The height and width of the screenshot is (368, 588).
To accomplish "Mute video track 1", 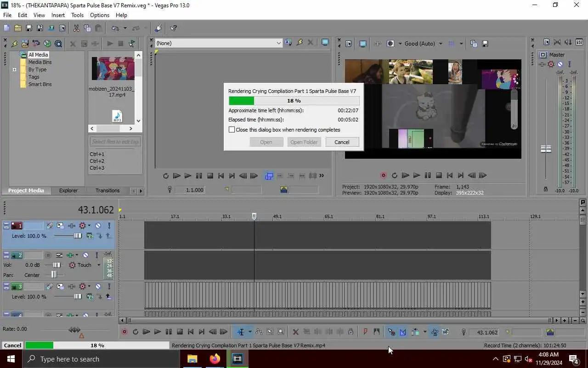I will point(98,225).
